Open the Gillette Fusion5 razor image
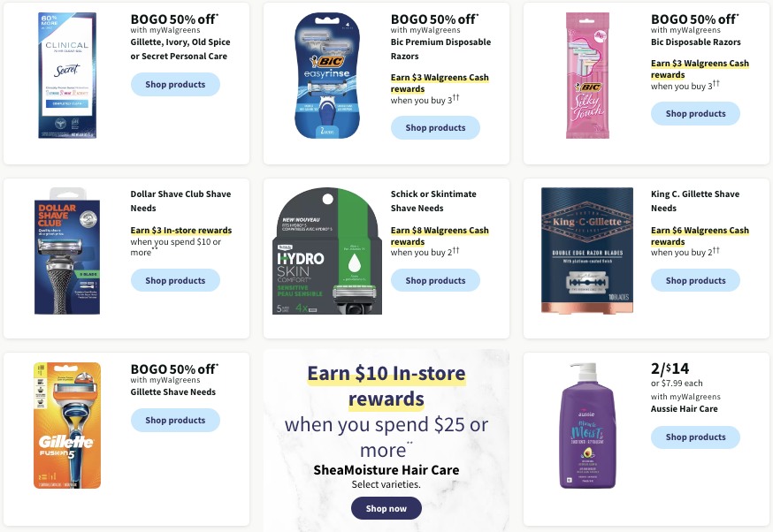 (67, 426)
